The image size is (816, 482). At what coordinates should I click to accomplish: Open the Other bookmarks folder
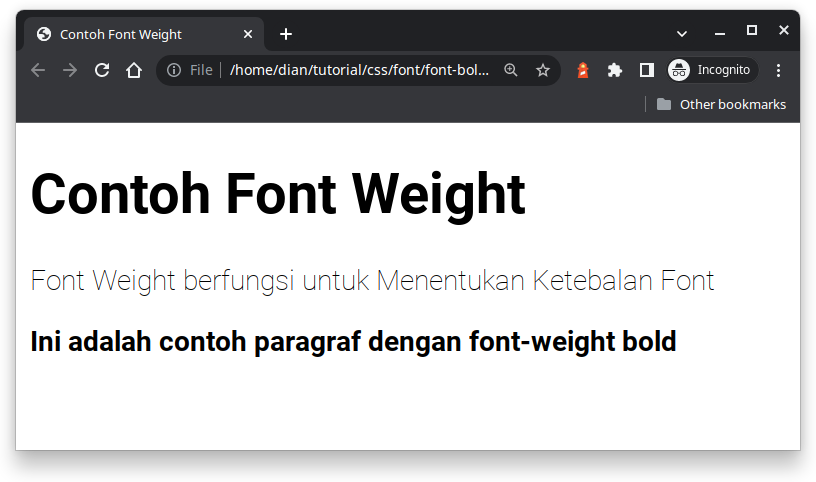click(x=721, y=104)
